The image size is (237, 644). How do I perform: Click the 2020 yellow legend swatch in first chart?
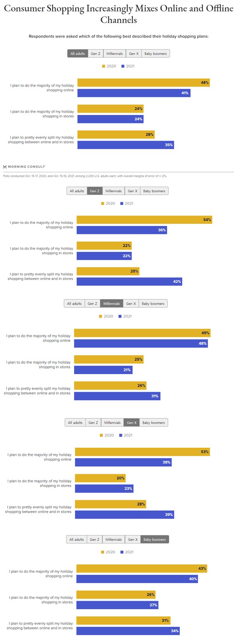click(103, 66)
